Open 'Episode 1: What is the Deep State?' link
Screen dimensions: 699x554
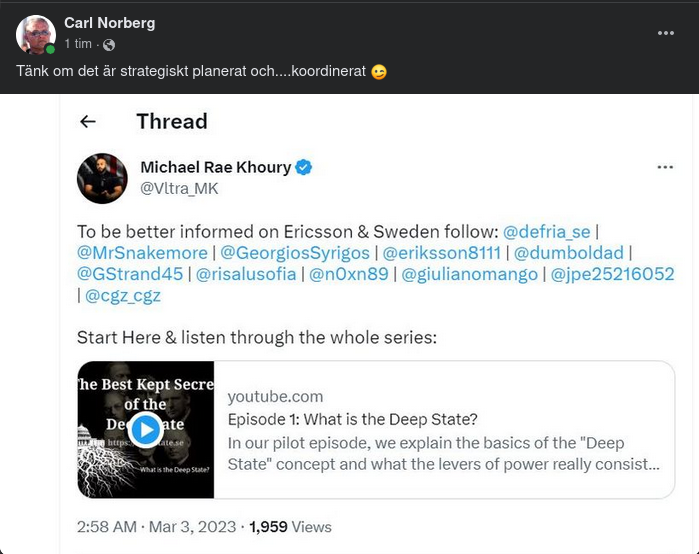pos(352,419)
